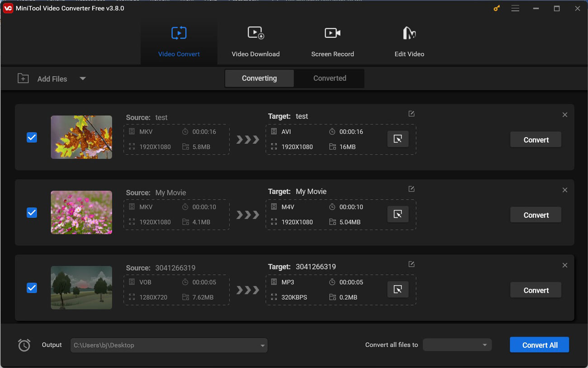Image resolution: width=588 pixels, height=368 pixels.
Task: Remove 3041266319 from the list
Action: (x=565, y=265)
